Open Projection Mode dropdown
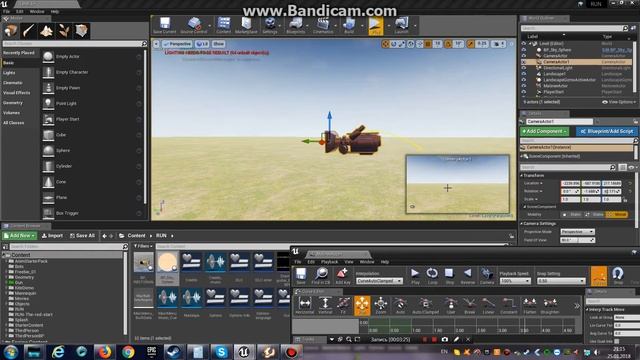Image resolution: width=640 pixels, height=360 pixels. click(577, 231)
